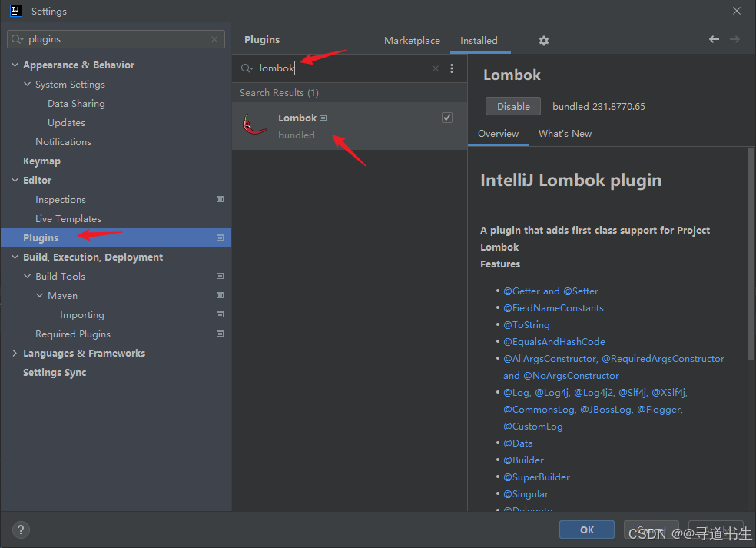Open the @FieldNameConstants link
Viewport: 756px width, 548px height.
pyautogui.click(x=553, y=307)
